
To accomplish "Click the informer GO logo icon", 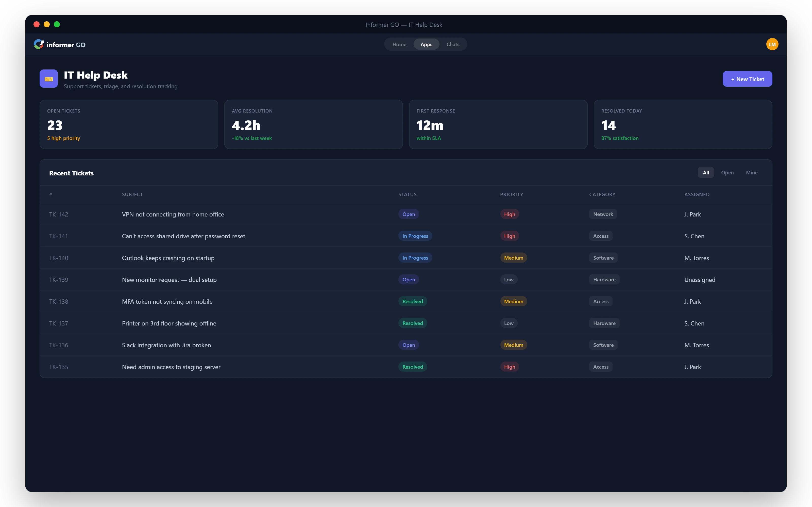I will 39,44.
